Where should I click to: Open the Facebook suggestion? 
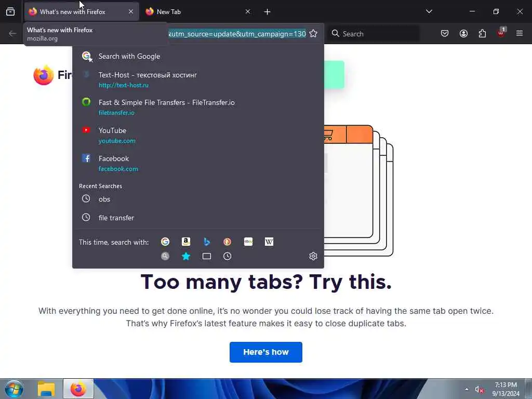pos(198,163)
